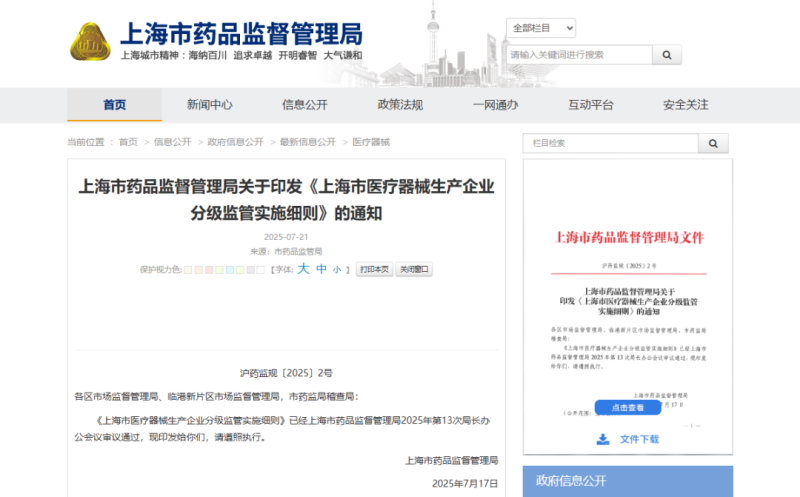Screen dimensions: 800x497
Task: Click the magnifier icon beside the keyword search
Action: pyautogui.click(x=668, y=55)
